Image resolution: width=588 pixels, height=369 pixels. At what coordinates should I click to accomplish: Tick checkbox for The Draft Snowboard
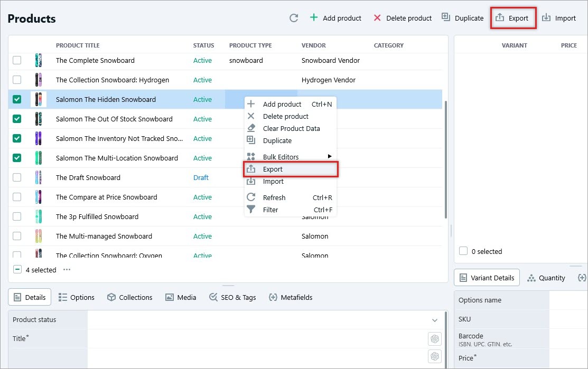17,177
